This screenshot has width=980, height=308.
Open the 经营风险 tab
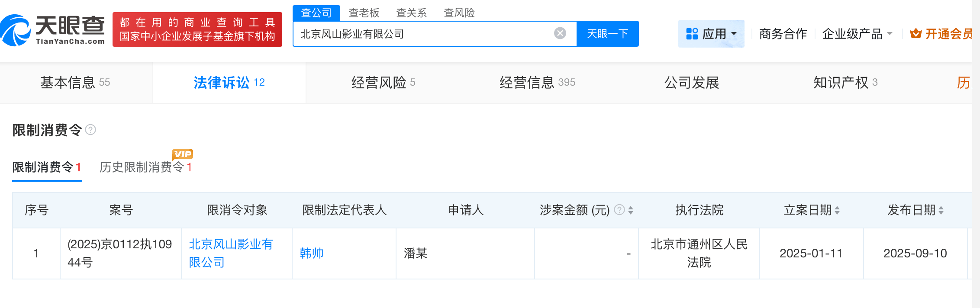click(x=383, y=82)
